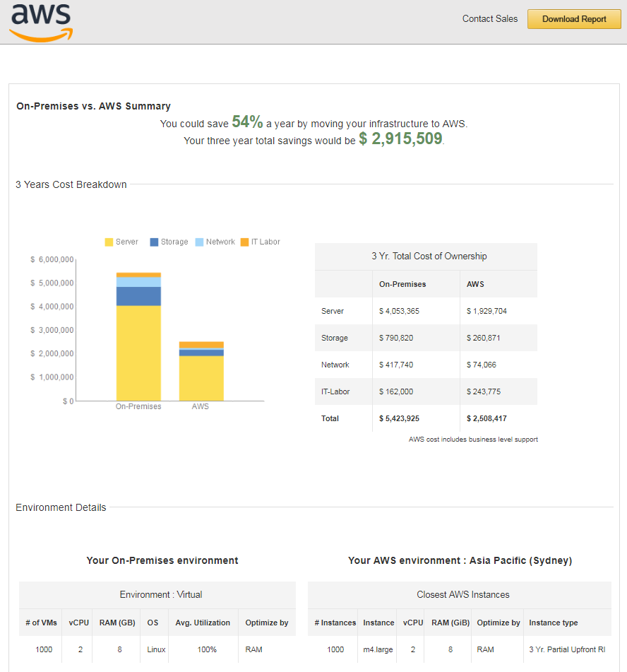This screenshot has height=672, width=627.
Task: Click the AWS chart axis label
Action: tap(201, 406)
